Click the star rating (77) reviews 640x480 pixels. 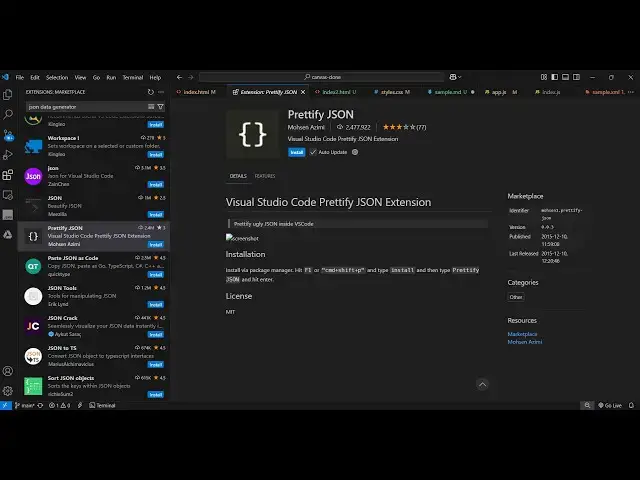tap(404, 127)
